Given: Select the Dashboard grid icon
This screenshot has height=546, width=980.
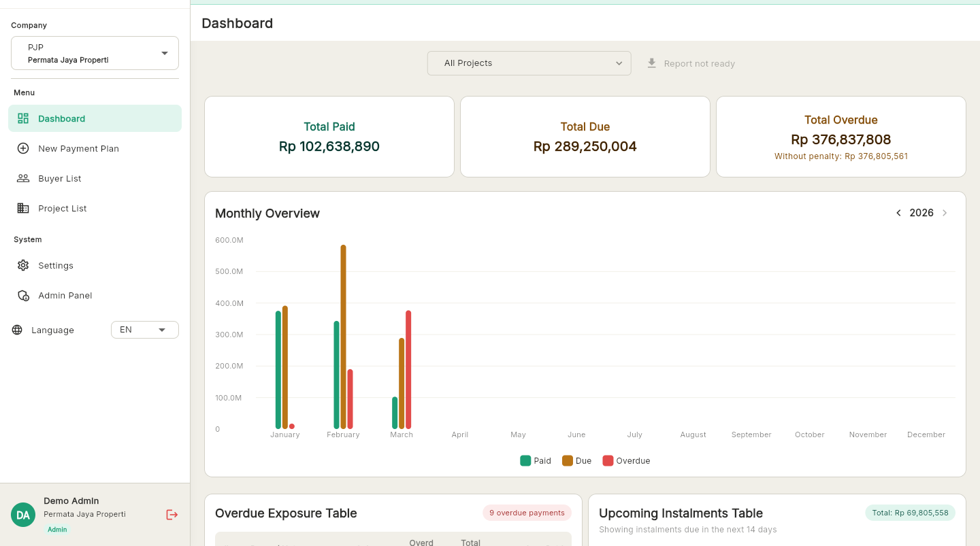Looking at the screenshot, I should [x=22, y=118].
